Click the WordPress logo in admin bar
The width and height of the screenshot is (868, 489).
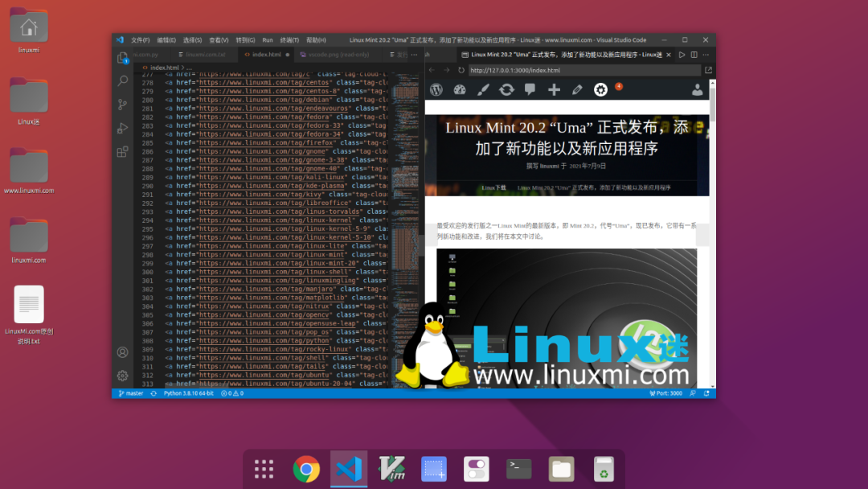pyautogui.click(x=436, y=90)
